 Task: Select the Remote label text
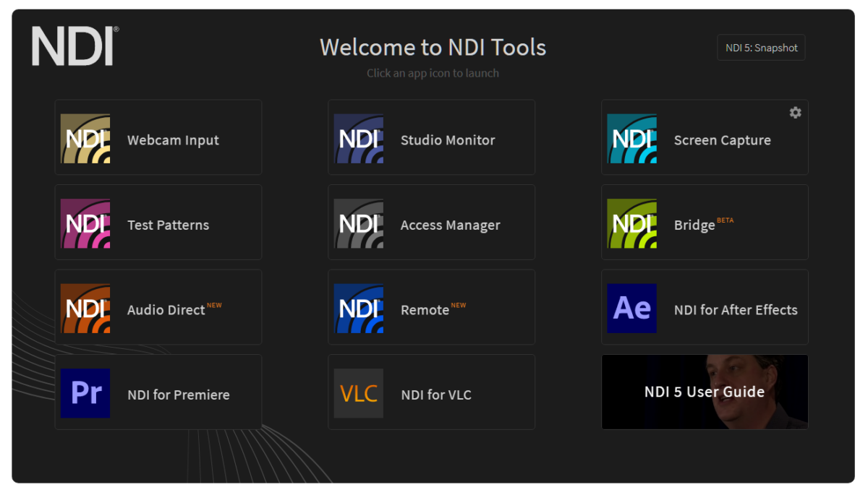[x=425, y=310]
